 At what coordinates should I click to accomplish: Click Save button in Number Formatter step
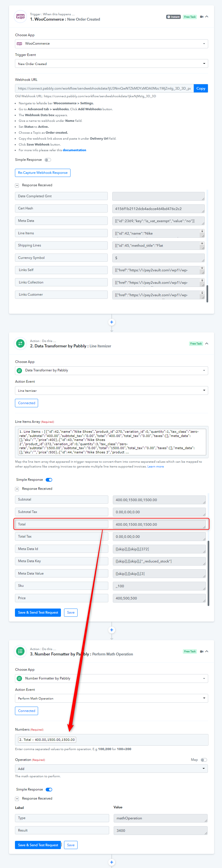point(71,845)
